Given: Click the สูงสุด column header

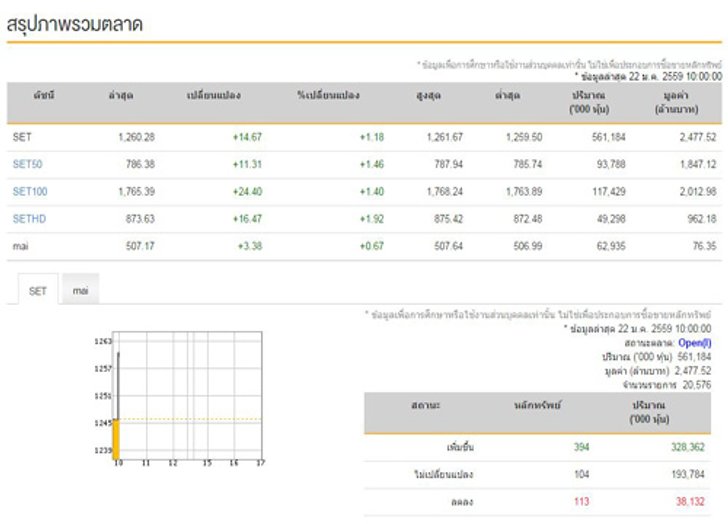Looking at the screenshot, I should 428,96.
